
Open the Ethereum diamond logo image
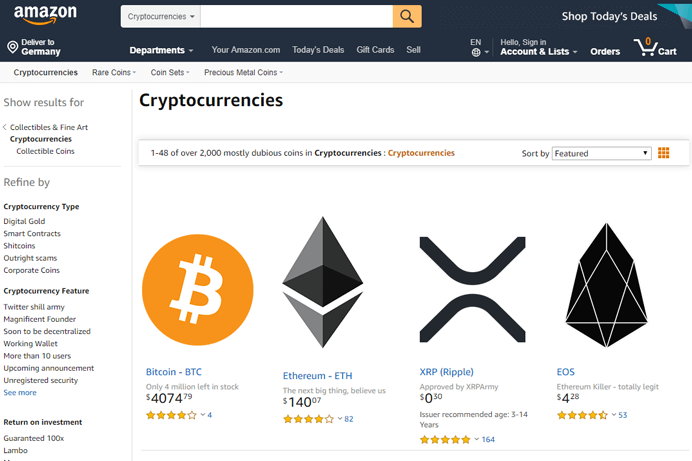(x=323, y=282)
